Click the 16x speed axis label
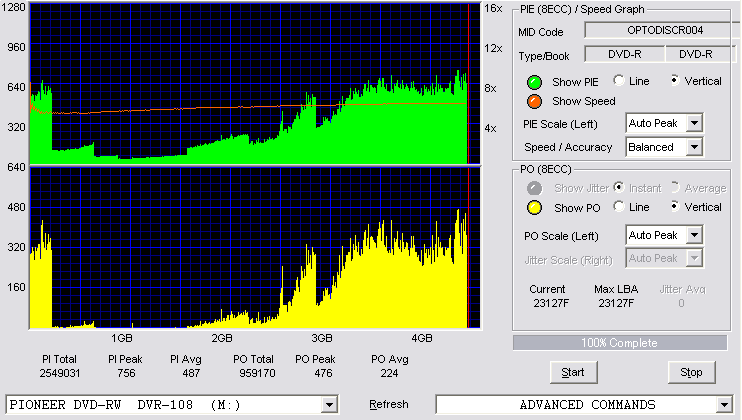 493,8
